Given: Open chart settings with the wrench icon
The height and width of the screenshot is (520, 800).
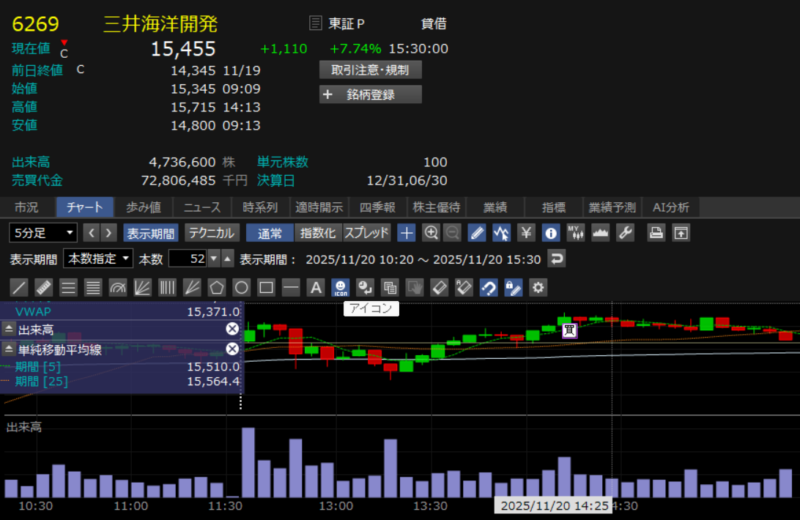Looking at the screenshot, I should [625, 233].
